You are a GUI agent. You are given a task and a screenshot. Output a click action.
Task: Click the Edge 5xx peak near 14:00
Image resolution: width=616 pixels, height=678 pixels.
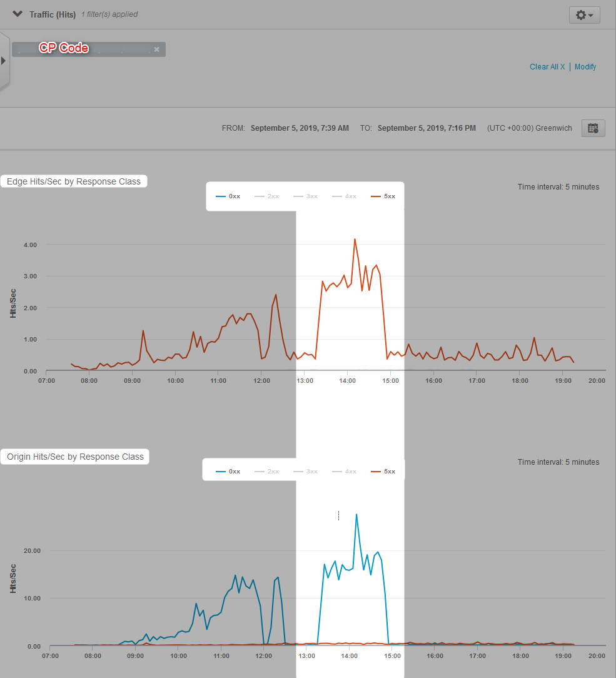tap(355, 239)
